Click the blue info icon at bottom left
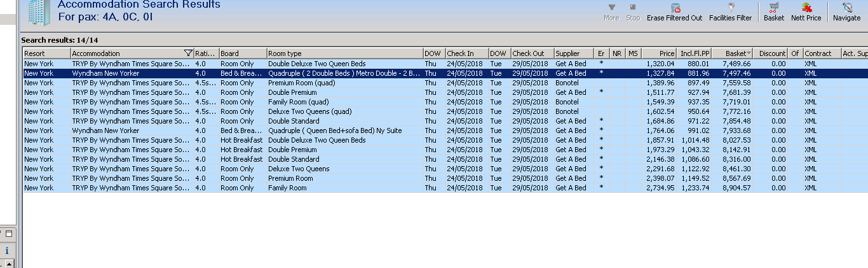 [x=7, y=250]
